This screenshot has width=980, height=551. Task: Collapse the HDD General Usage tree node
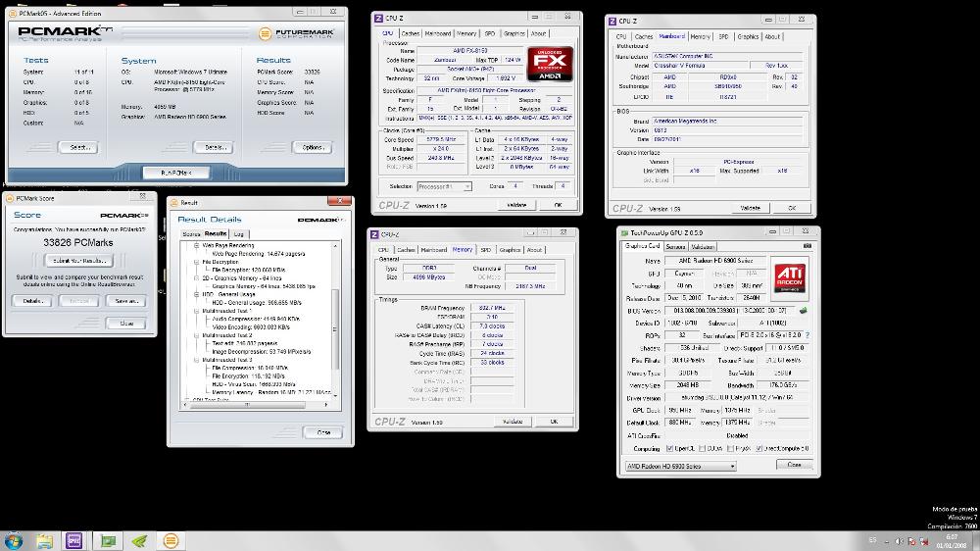196,294
